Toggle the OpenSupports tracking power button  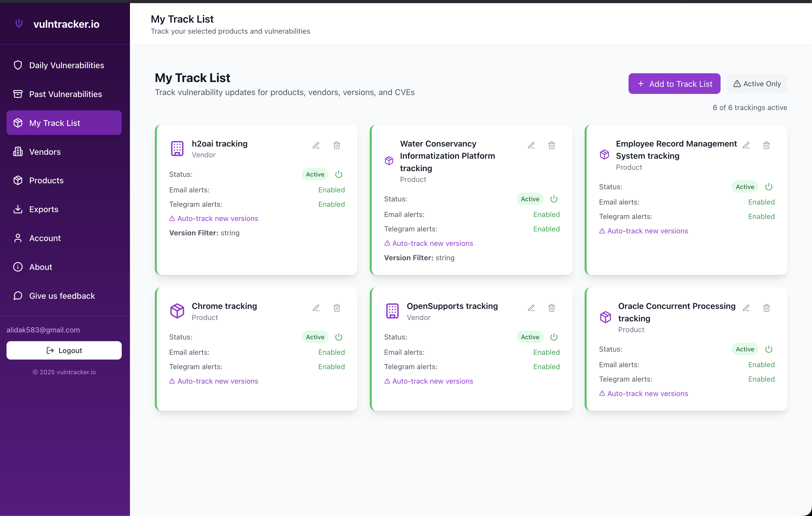(553, 337)
